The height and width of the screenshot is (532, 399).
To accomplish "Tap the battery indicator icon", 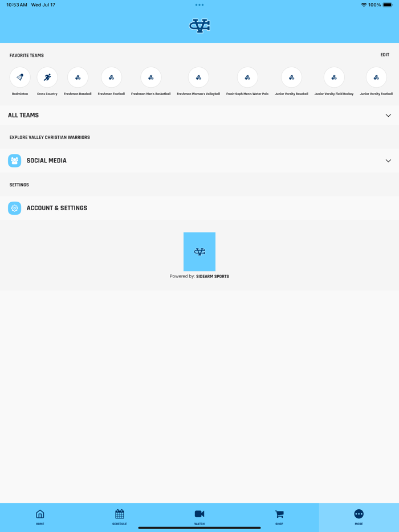I will [388, 5].
